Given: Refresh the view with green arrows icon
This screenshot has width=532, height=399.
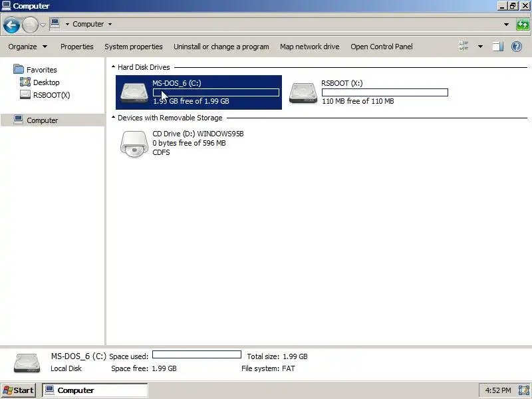Looking at the screenshot, I should point(523,25).
